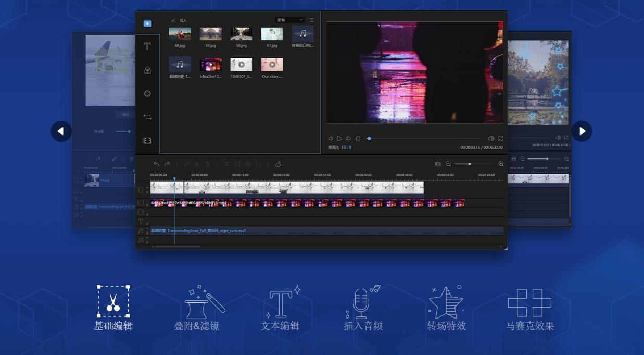
Task: Mute the preview volume icon
Action: 490,138
